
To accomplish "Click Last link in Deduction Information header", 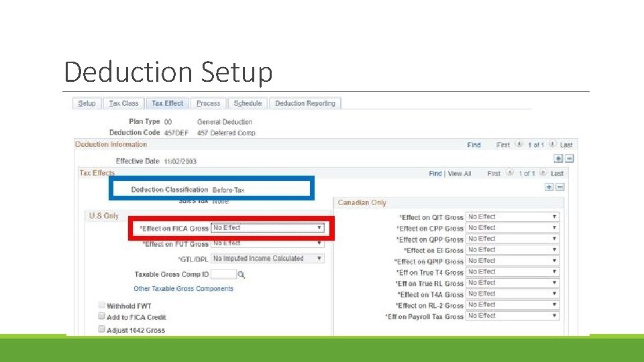I will (566, 145).
